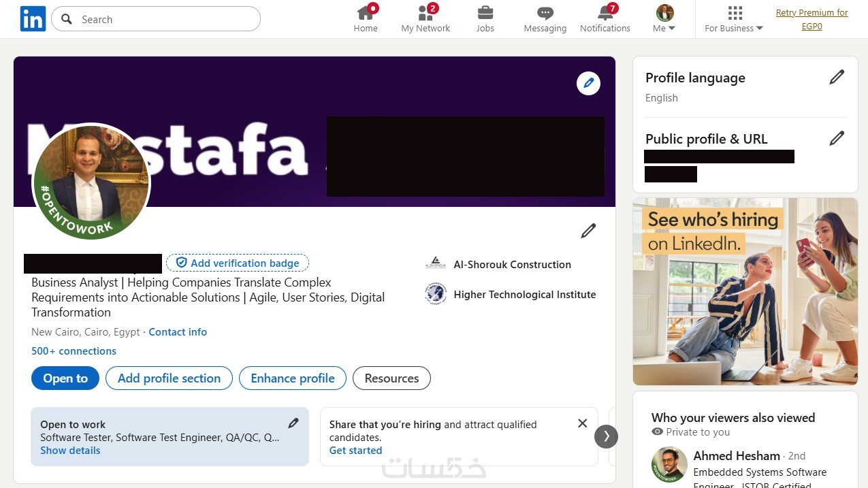
Task: Click the LinkedIn logo icon
Action: pyautogui.click(x=33, y=19)
